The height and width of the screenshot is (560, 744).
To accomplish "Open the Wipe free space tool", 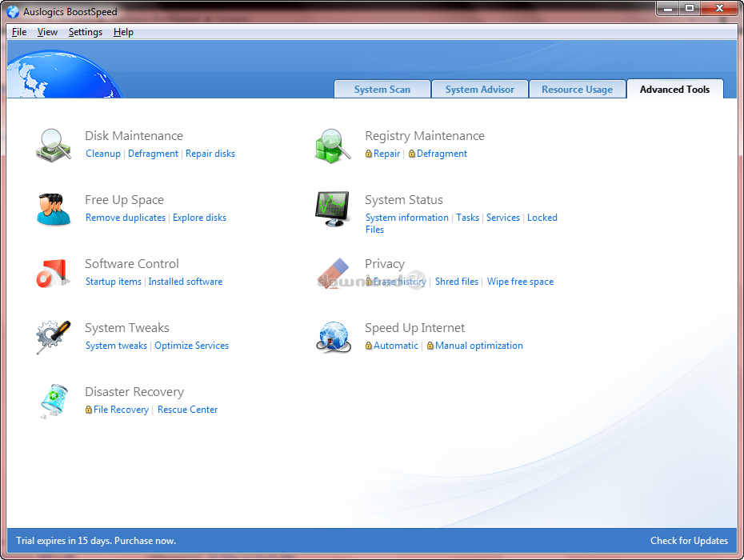I will (x=521, y=282).
